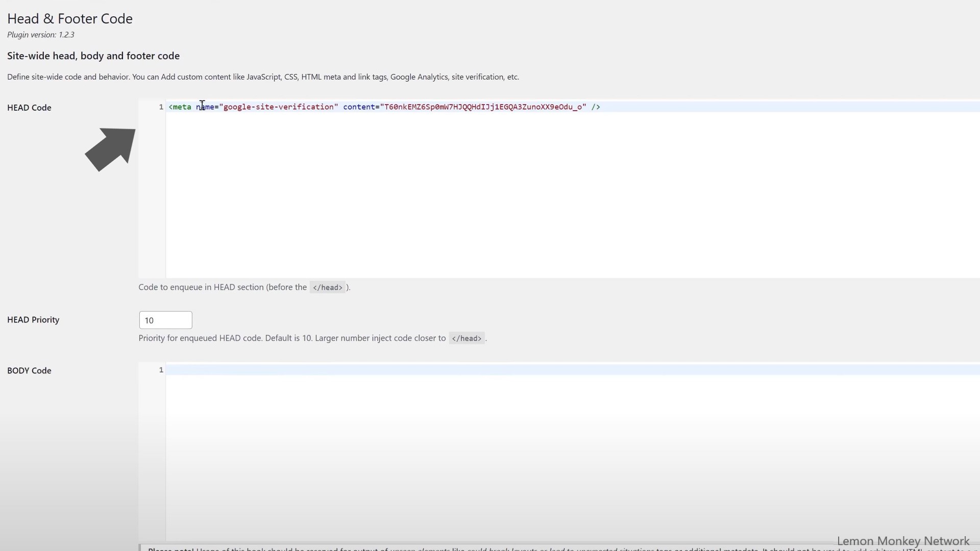Click the </head> code tag in priority description
Screen dimensions: 980x551
[x=467, y=338]
